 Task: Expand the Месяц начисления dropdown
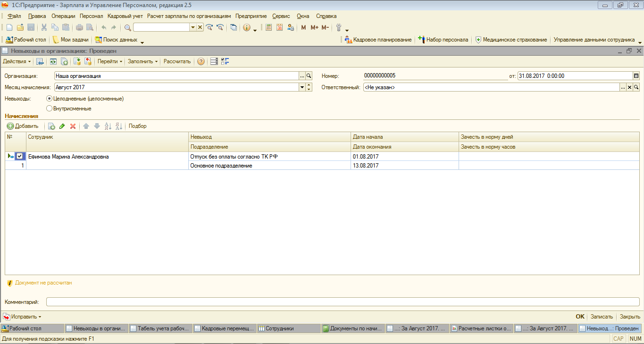point(302,87)
